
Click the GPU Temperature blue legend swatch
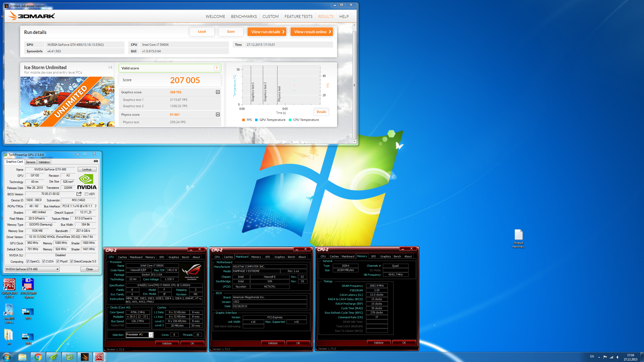256,120
